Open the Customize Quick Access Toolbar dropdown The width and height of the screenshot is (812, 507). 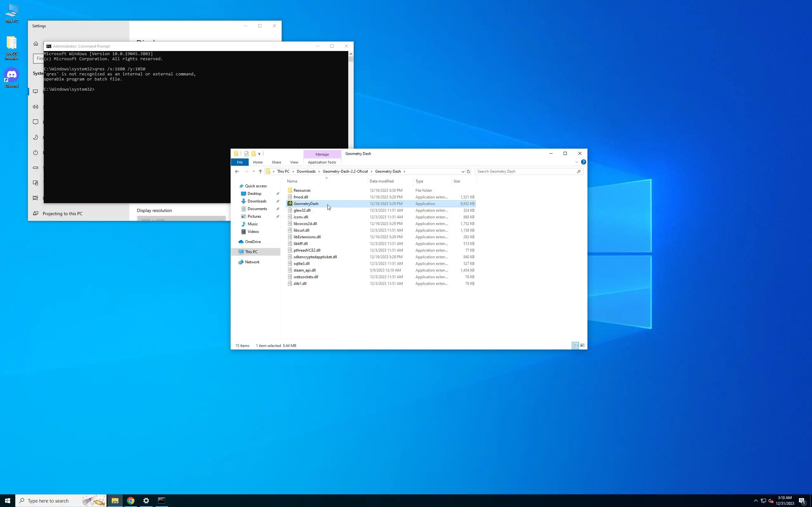click(259, 154)
